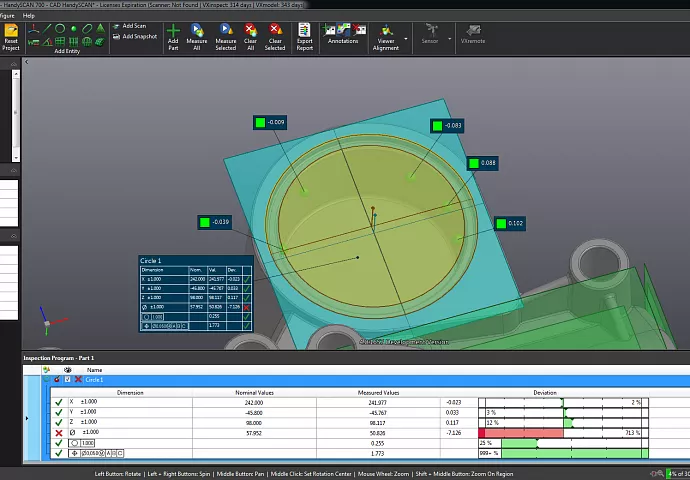This screenshot has width=690, height=480.
Task: Select the -0.009 deviation annotation label
Action: (270, 122)
